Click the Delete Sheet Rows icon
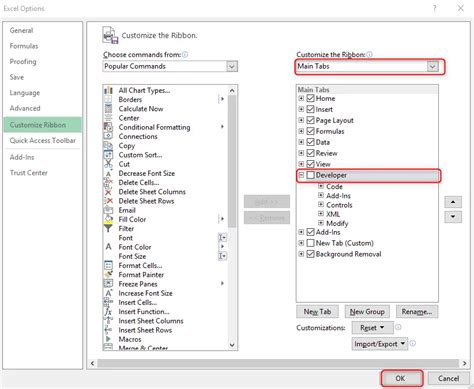The width and height of the screenshot is (474, 389). (108, 201)
